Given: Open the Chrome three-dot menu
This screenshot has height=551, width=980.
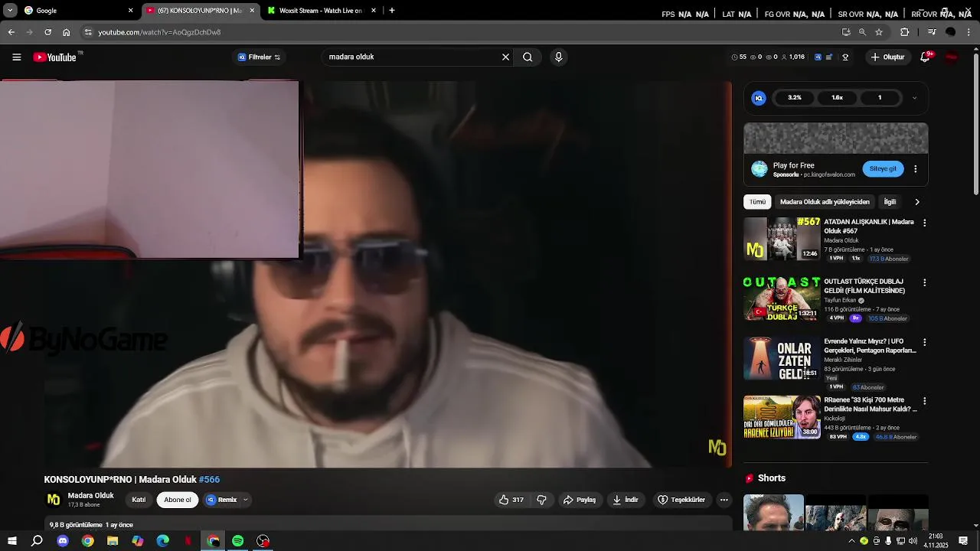Looking at the screenshot, I should tap(969, 32).
